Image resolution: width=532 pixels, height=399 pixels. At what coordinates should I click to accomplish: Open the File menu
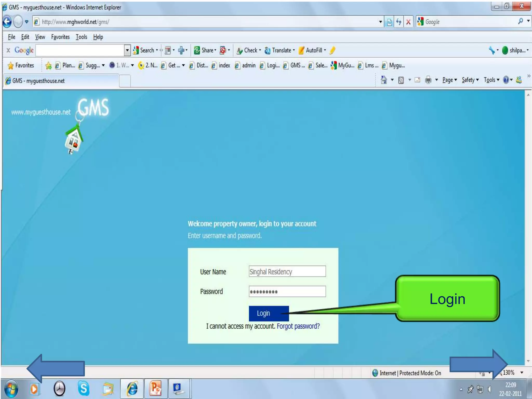pos(11,37)
